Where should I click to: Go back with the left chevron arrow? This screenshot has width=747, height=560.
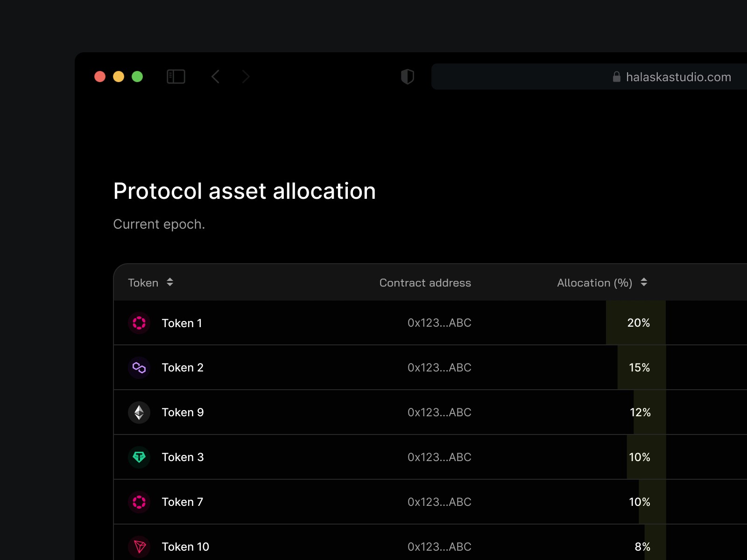coord(215,77)
